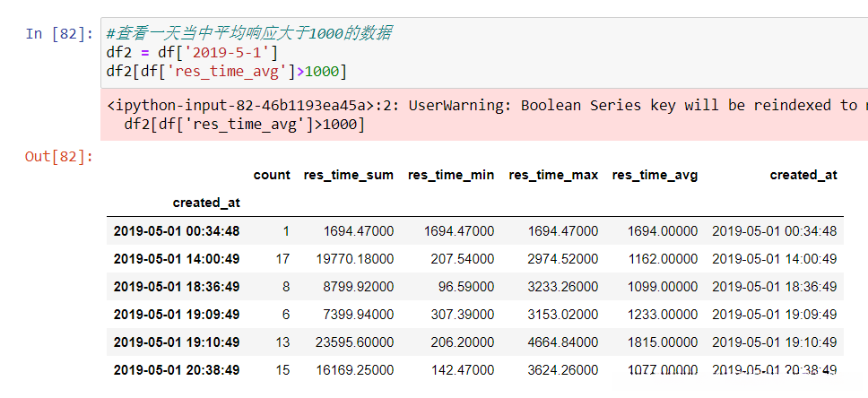Click the count value 15 in last row

click(282, 370)
